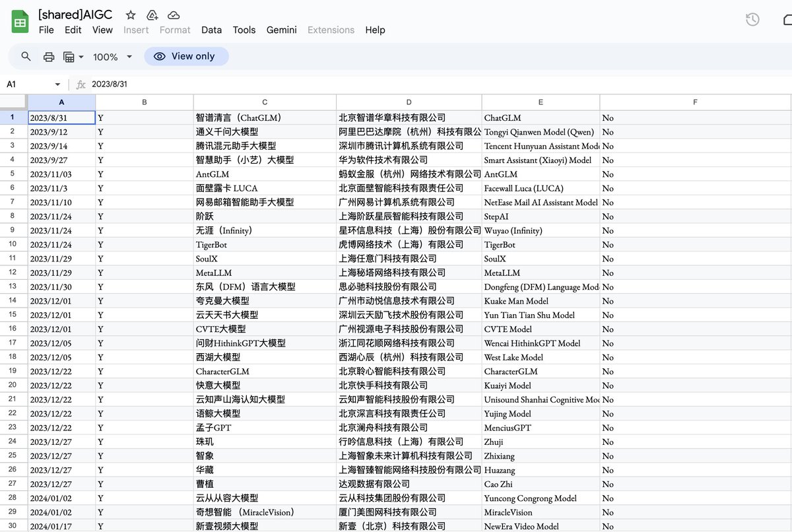Open the filter views table icon
792x532 pixels.
pos(69,57)
